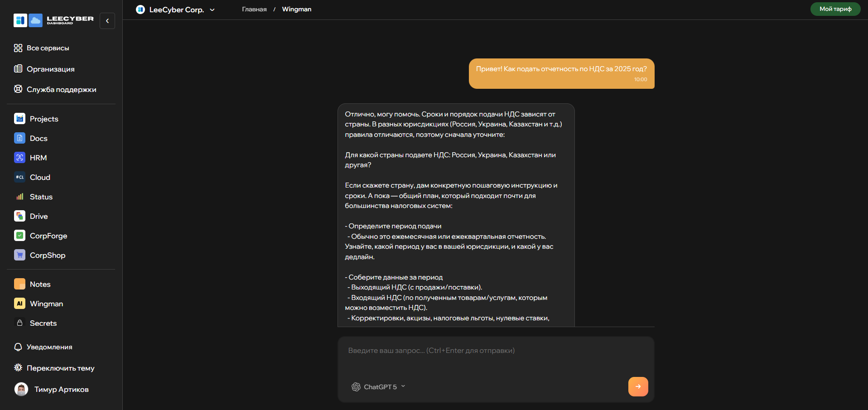The height and width of the screenshot is (410, 868).
Task: Toggle theme with Переключить тему
Action: pyautogui.click(x=60, y=368)
